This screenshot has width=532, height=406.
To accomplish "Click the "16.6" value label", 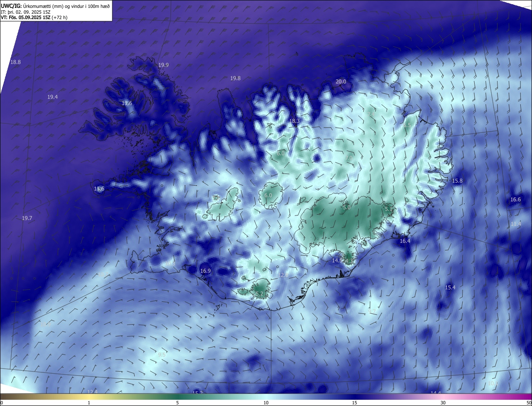I will [515, 199].
